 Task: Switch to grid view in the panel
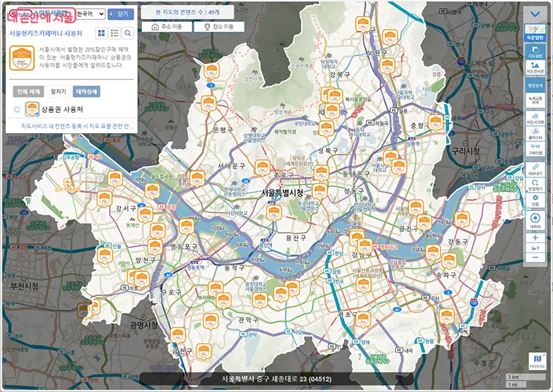101,33
